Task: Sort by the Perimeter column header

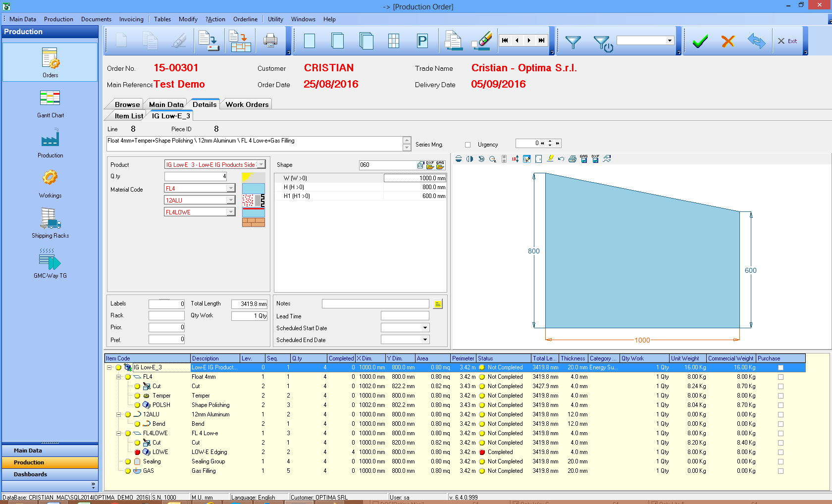Action: [463, 358]
